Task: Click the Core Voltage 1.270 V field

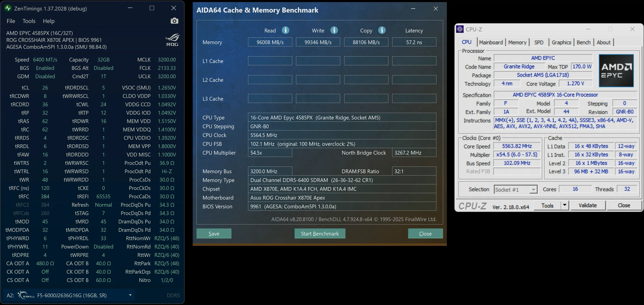Action: coord(575,84)
